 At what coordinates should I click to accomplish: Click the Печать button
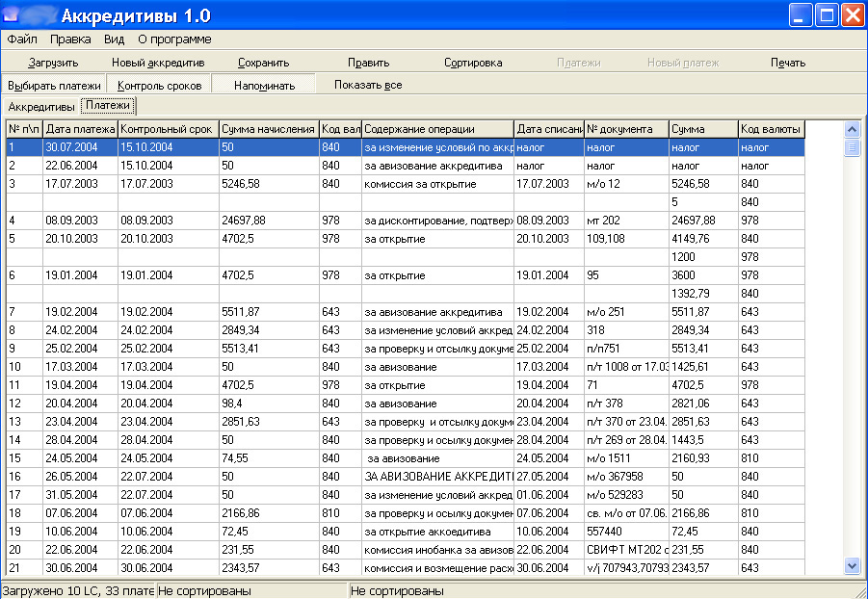pos(787,63)
